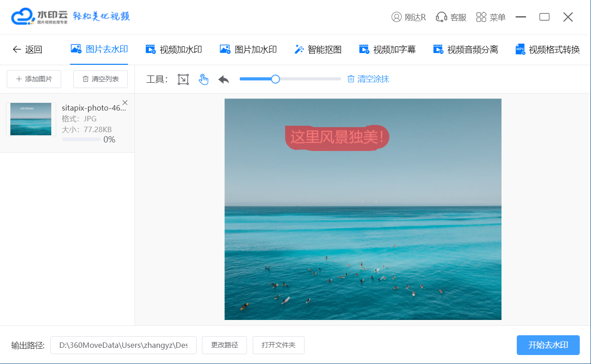
Task: Click the brush size slider handle
Action: point(275,79)
